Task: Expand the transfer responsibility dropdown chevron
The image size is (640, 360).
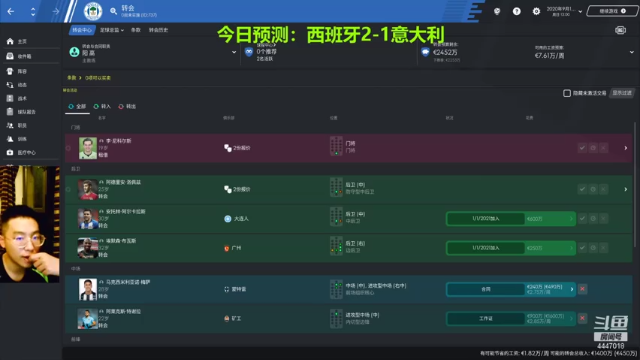Action: point(234,52)
